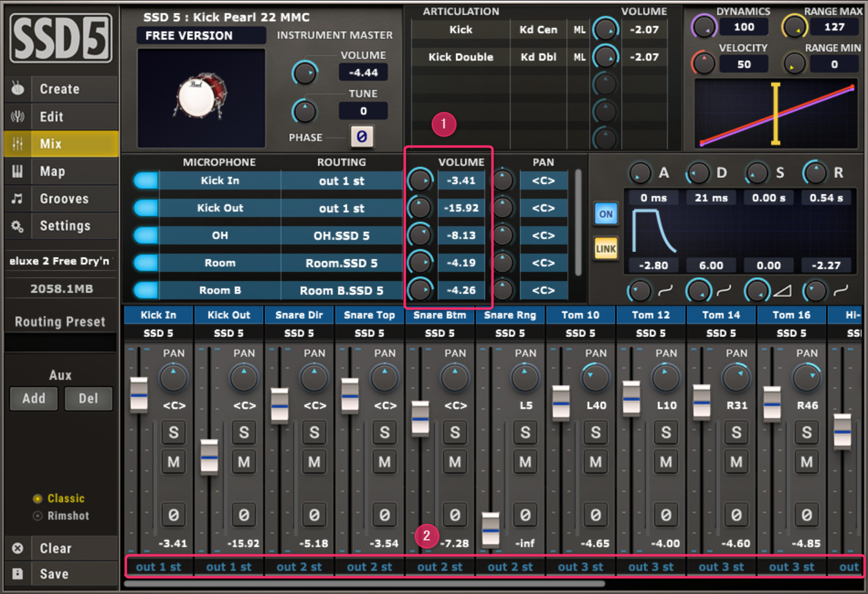Open the Settings gear icon
This screenshot has width=868, height=594.
click(17, 226)
